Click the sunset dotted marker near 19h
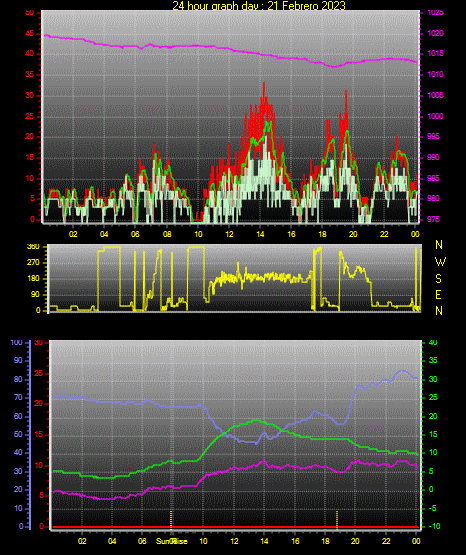 point(337,519)
